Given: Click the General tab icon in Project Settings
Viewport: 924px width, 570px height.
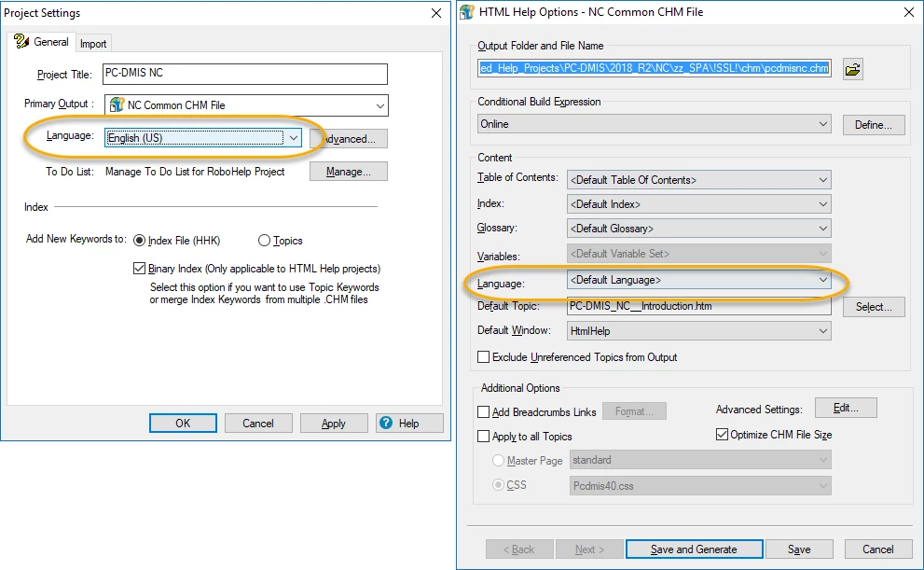Looking at the screenshot, I should pos(21,41).
